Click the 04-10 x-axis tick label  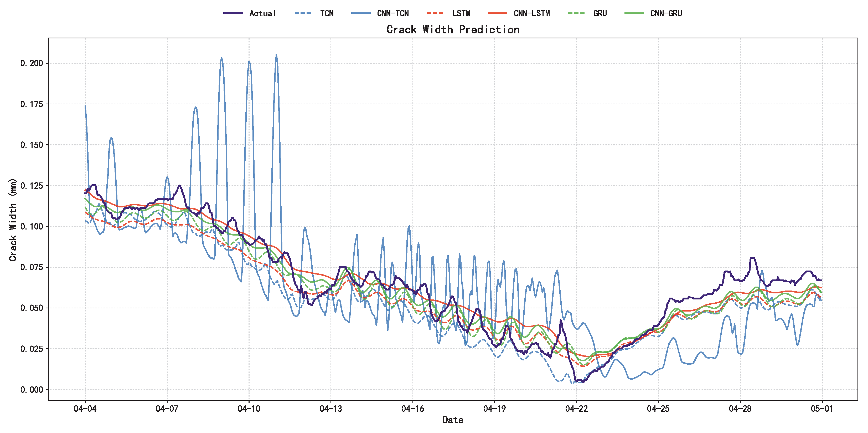click(x=249, y=409)
